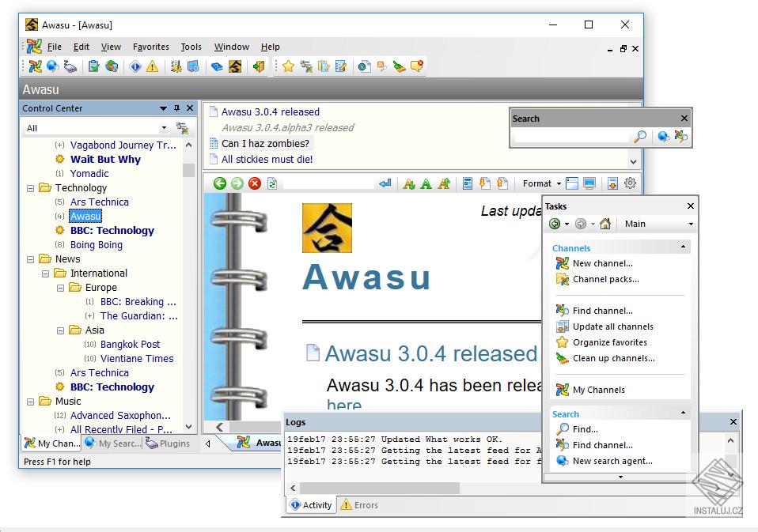Click the yellow star favorites toolbar icon
Viewport: 758px width, 532px height.
pyautogui.click(x=288, y=66)
